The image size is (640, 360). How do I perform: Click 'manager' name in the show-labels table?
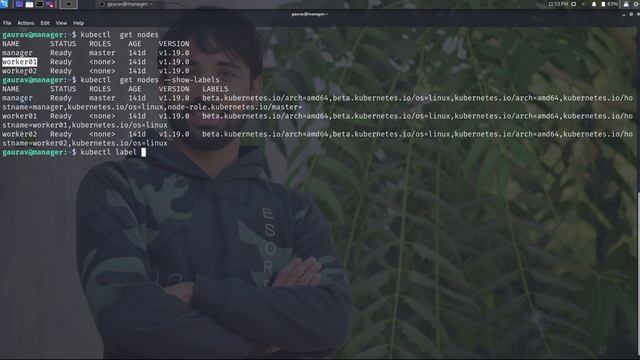pyautogui.click(x=17, y=98)
